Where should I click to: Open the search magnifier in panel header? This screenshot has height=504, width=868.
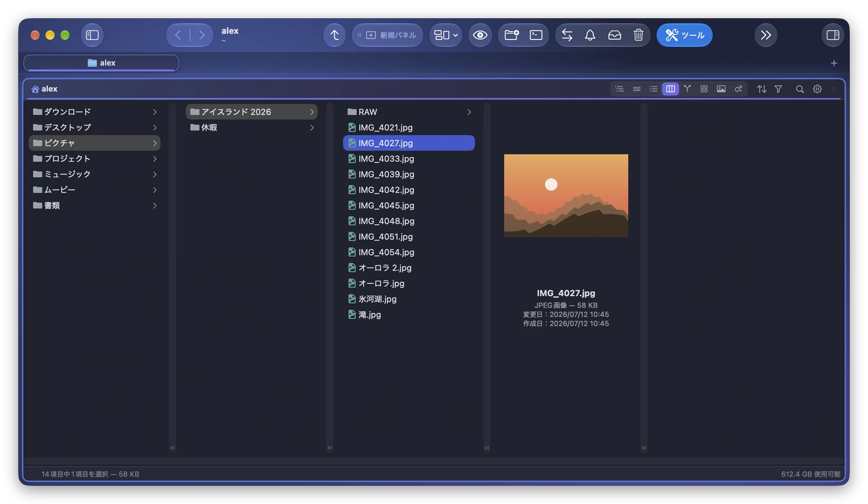click(x=799, y=89)
